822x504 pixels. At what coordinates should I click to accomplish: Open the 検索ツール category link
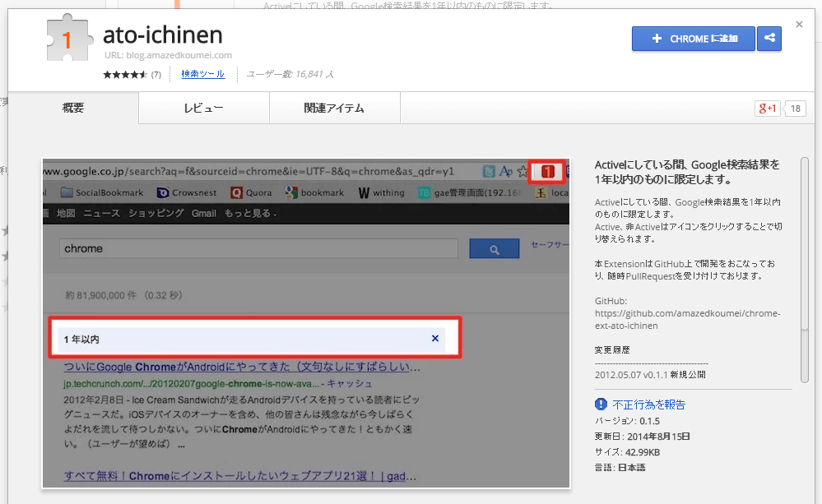pyautogui.click(x=203, y=74)
